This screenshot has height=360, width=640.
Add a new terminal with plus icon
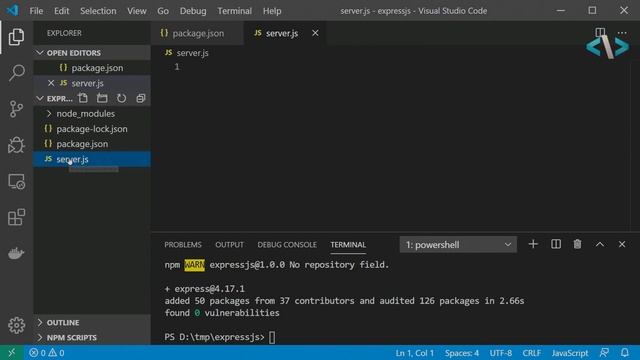click(533, 244)
